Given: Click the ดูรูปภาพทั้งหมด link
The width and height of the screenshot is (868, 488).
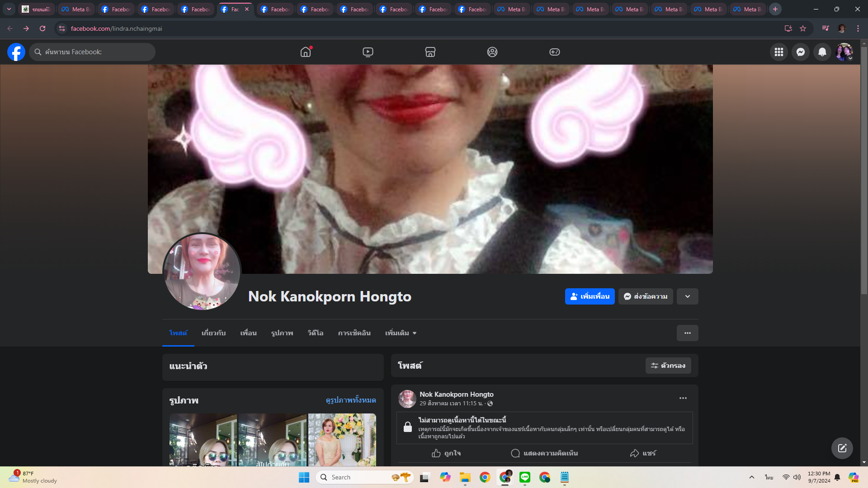Looking at the screenshot, I should click(350, 400).
